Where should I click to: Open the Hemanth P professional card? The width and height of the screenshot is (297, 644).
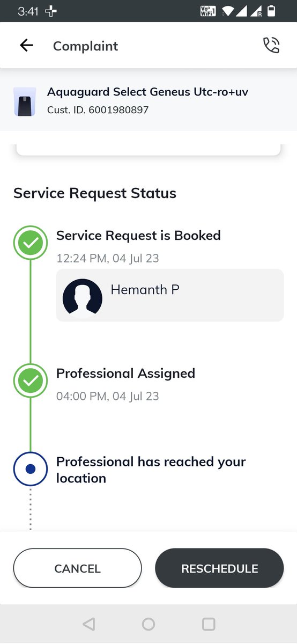170,295
